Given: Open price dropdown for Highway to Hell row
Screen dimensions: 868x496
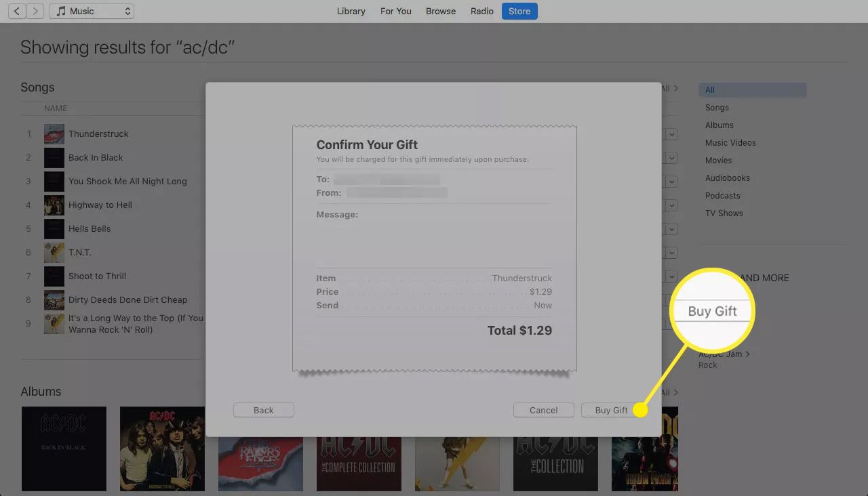Looking at the screenshot, I should coord(671,205).
